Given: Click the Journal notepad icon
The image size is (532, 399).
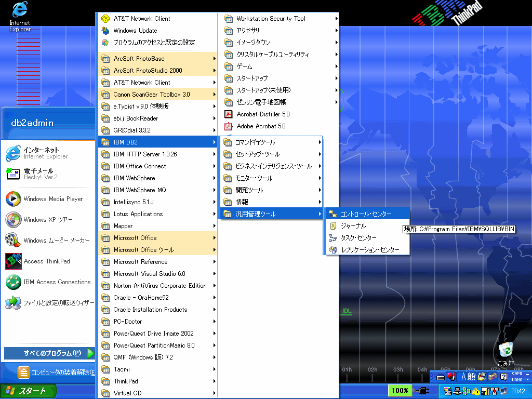Looking at the screenshot, I should click(x=333, y=225).
